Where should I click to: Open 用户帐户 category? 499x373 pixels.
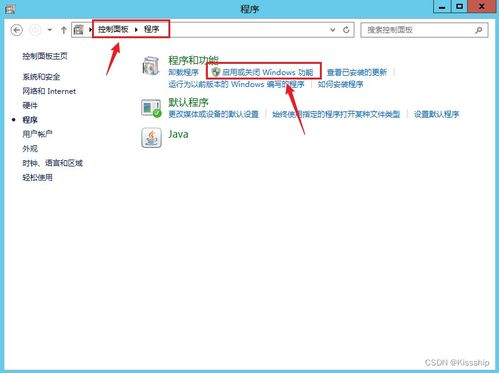click(37, 134)
